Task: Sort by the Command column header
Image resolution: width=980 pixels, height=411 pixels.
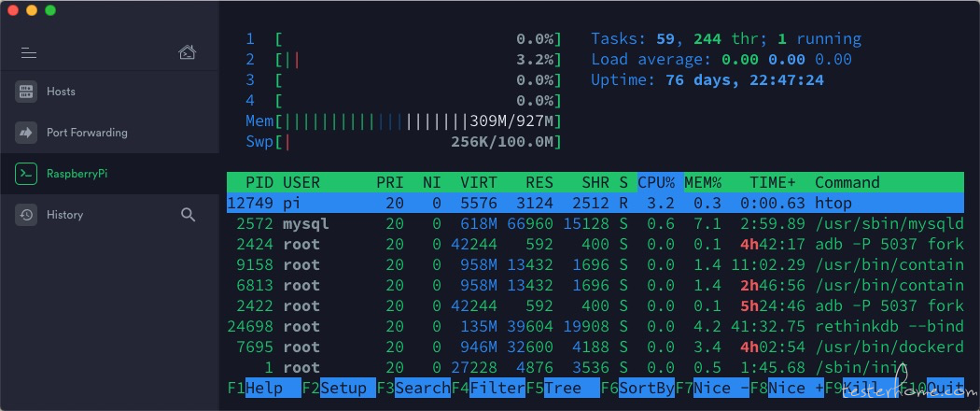Action: coord(847,182)
